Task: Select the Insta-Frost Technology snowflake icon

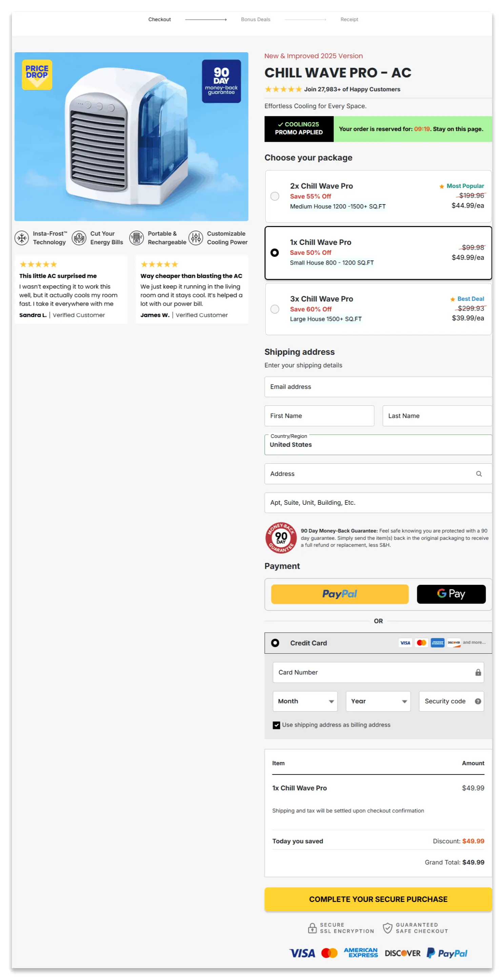Action: coord(22,237)
